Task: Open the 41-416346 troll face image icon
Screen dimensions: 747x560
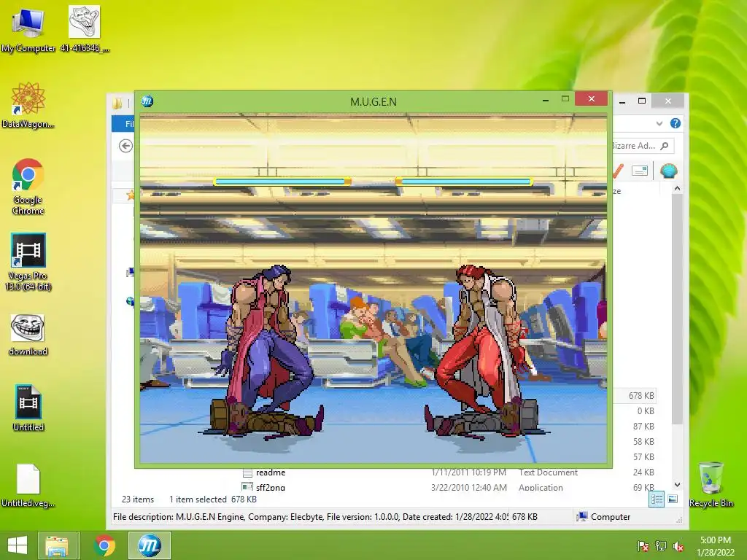Action: [85, 28]
